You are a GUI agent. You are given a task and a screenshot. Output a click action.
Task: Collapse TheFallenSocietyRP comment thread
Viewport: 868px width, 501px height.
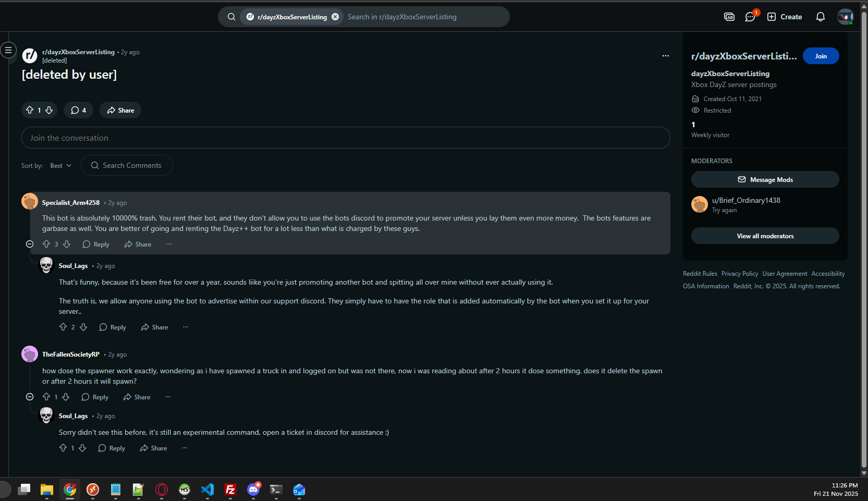tap(30, 397)
